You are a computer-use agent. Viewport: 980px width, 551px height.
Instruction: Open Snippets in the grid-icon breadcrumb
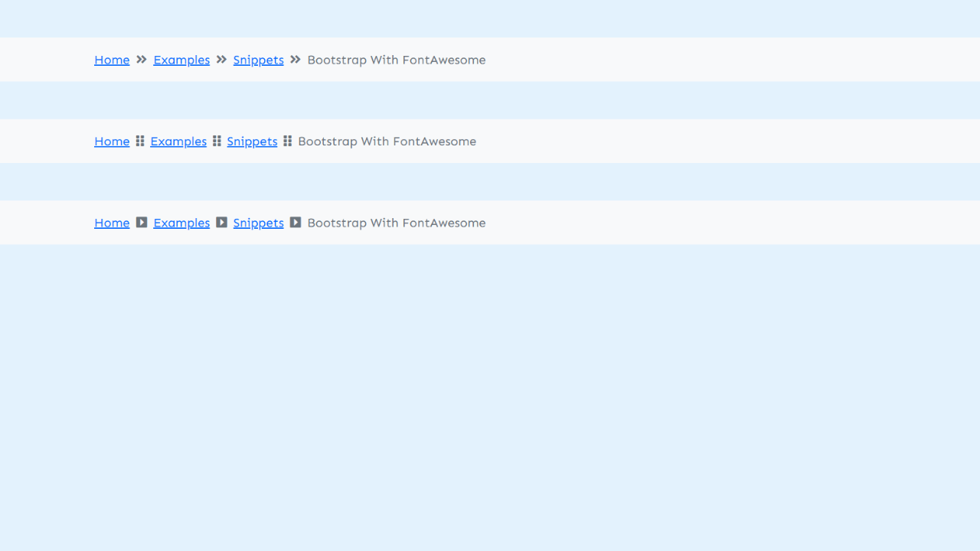252,141
